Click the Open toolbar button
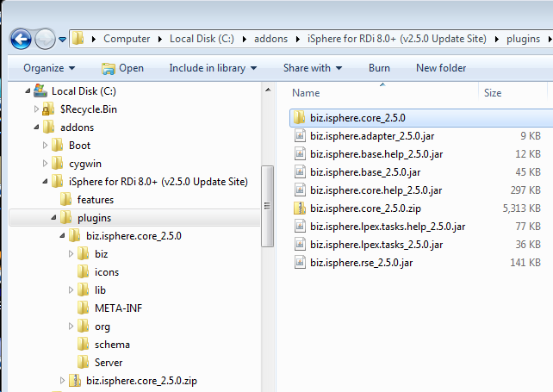 pyautogui.click(x=122, y=68)
